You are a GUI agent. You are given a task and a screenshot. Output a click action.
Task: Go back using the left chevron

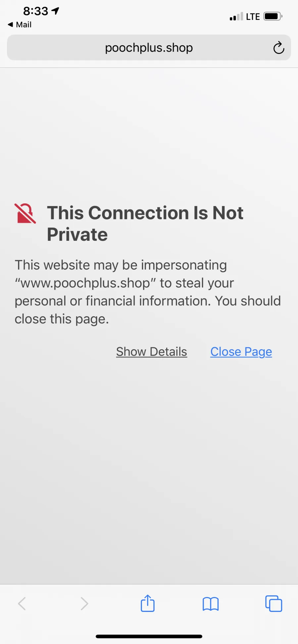(x=22, y=604)
